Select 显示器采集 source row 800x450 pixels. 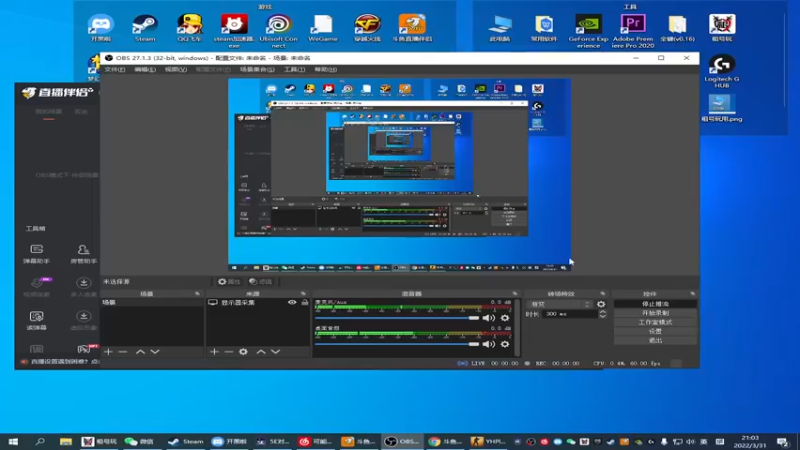(x=258, y=303)
